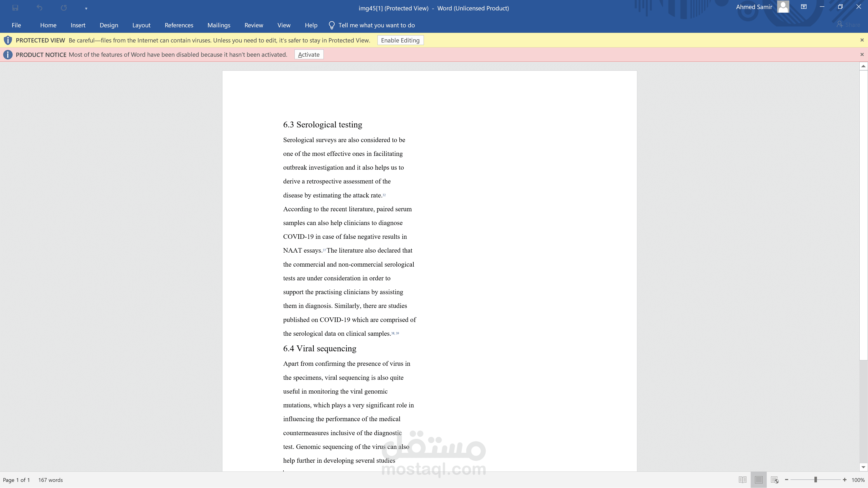The width and height of the screenshot is (868, 488).
Task: Click the line 'useful in monitoring the viral genomic'
Action: click(335, 391)
